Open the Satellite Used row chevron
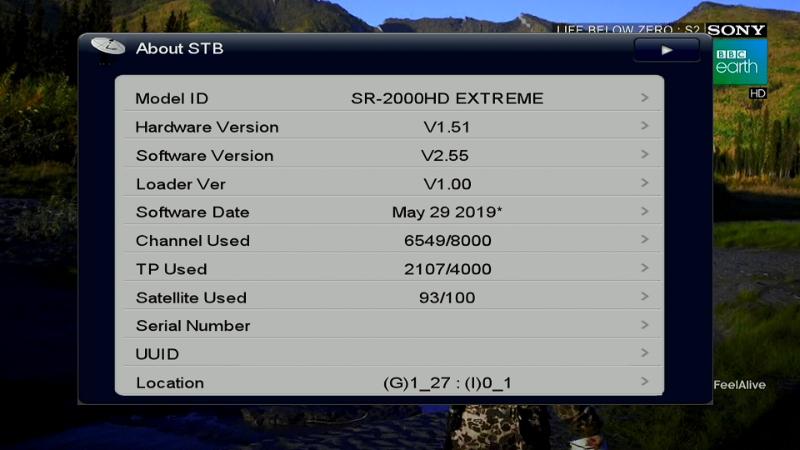 645,296
